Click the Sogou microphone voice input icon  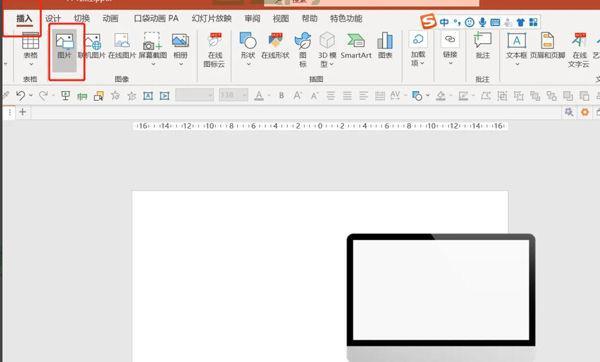483,22
